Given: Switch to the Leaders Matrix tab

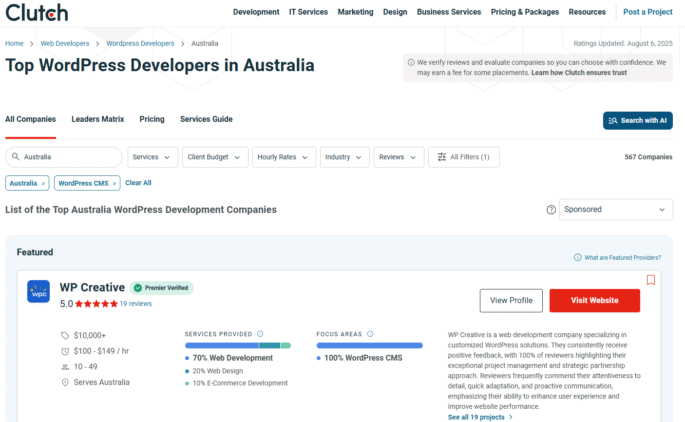Looking at the screenshot, I should (x=98, y=119).
